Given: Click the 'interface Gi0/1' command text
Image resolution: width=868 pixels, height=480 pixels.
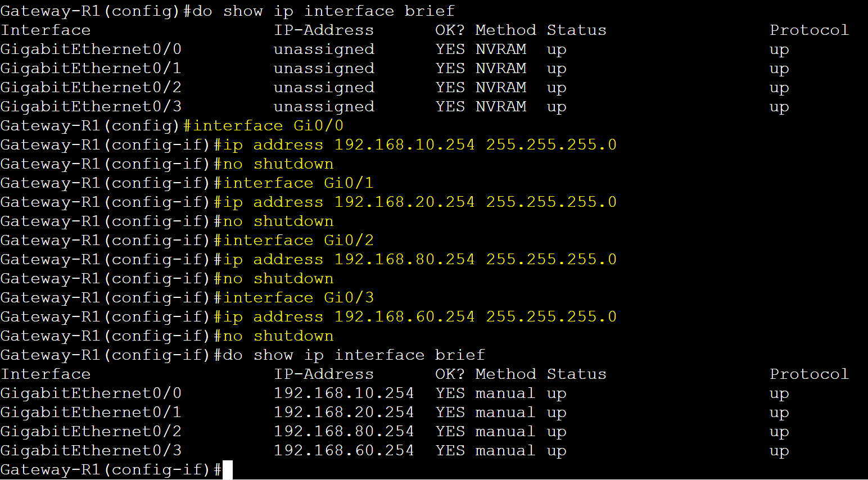Looking at the screenshot, I should tap(299, 183).
